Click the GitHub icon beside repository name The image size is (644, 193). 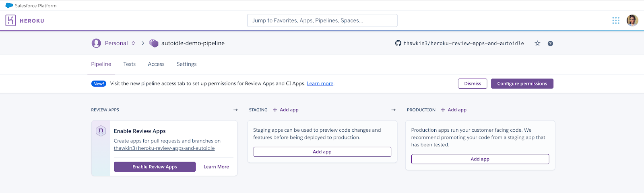tap(398, 44)
